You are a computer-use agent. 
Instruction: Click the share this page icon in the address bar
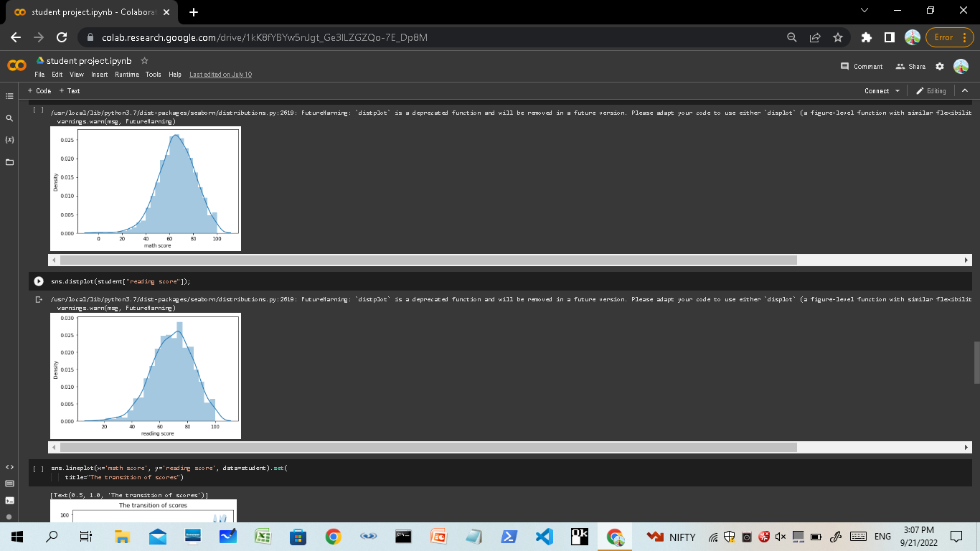tap(815, 37)
